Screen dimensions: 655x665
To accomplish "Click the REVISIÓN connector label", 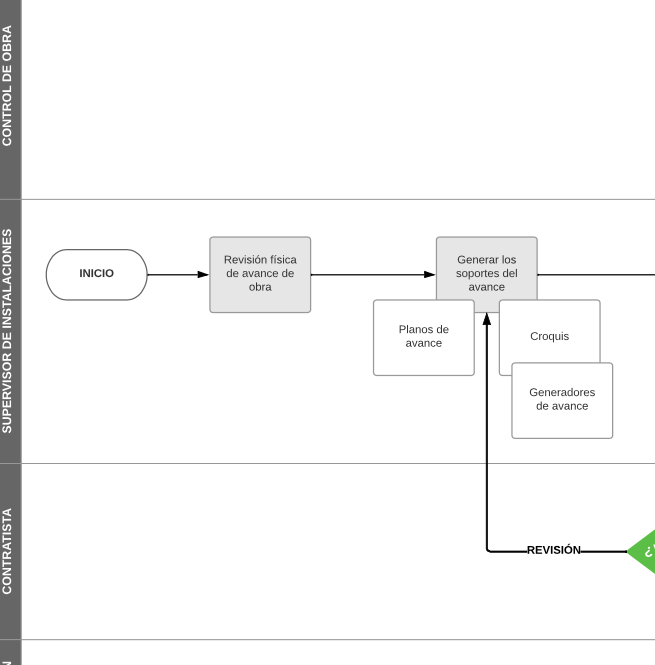I will point(553,551).
